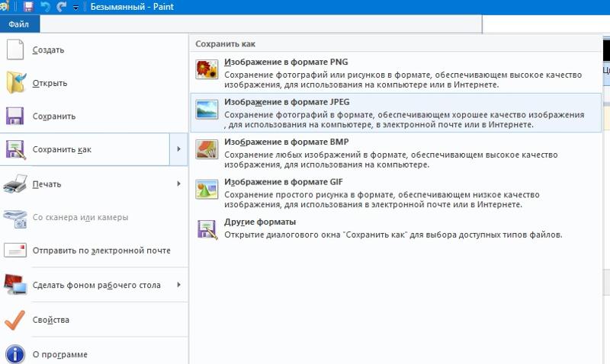
Task: Click the redo arrow in the title bar
Action: [62, 7]
